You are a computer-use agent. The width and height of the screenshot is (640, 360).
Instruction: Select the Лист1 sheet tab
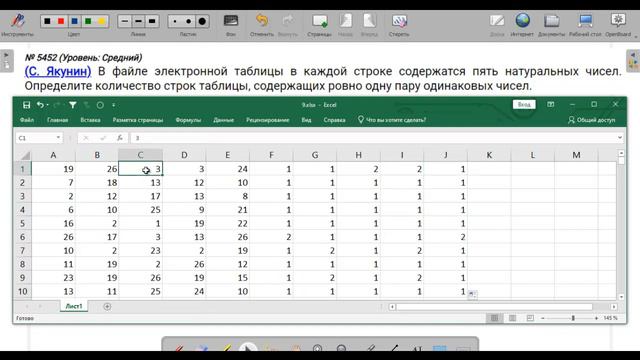pos(74,306)
